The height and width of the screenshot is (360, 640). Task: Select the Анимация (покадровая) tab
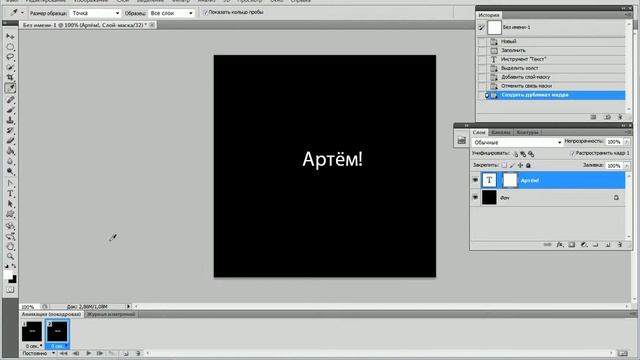51,314
